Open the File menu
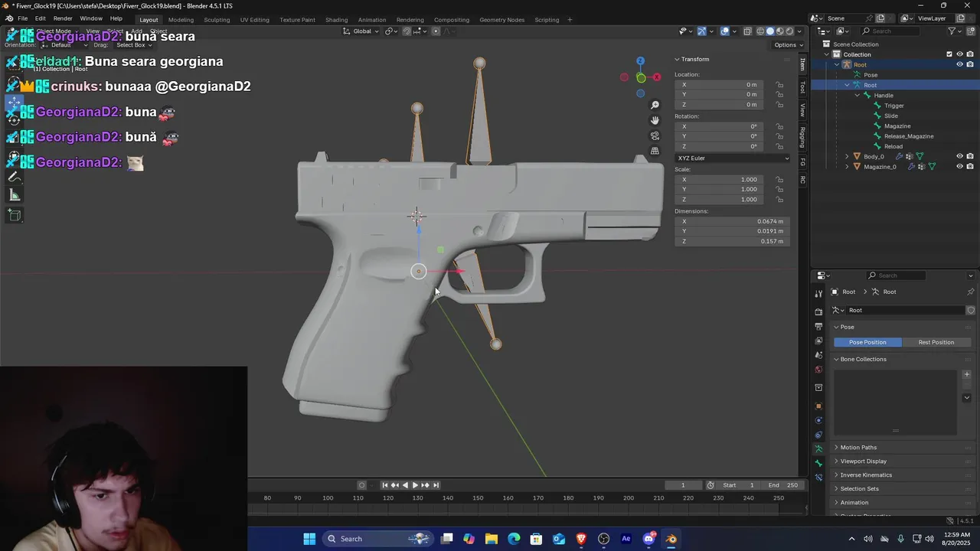Viewport: 980px width, 551px height. click(23, 19)
